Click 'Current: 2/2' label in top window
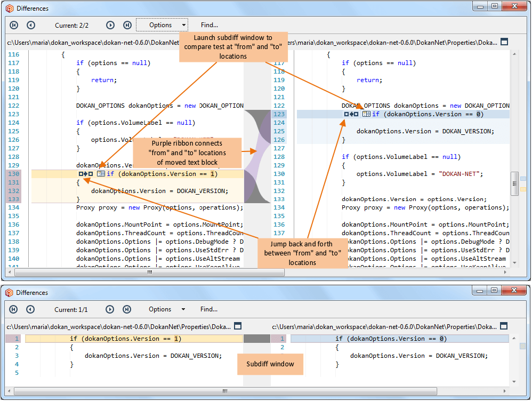This screenshot has width=532, height=401. click(71, 26)
